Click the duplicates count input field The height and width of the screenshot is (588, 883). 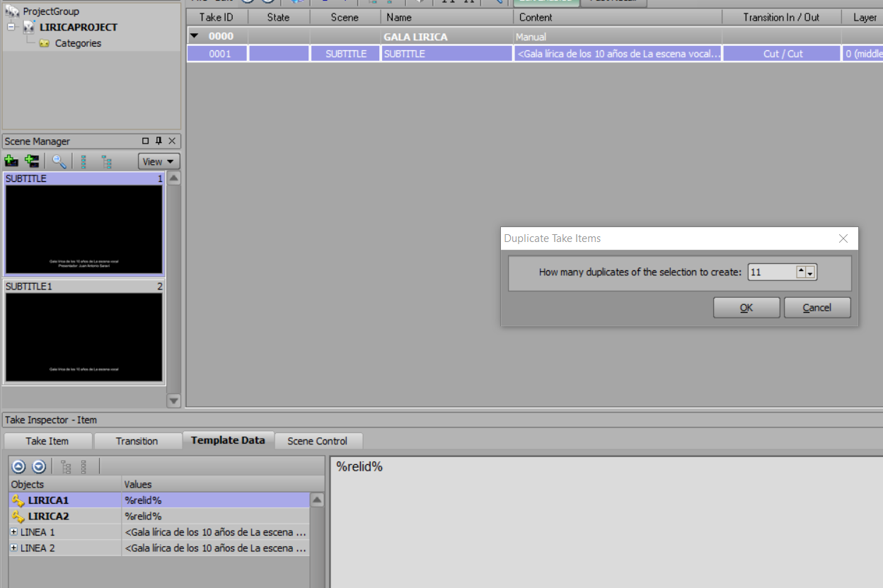click(x=771, y=272)
